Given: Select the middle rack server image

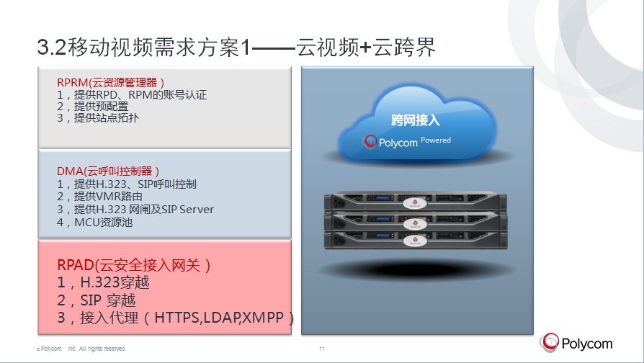Looking at the screenshot, I should [416, 222].
